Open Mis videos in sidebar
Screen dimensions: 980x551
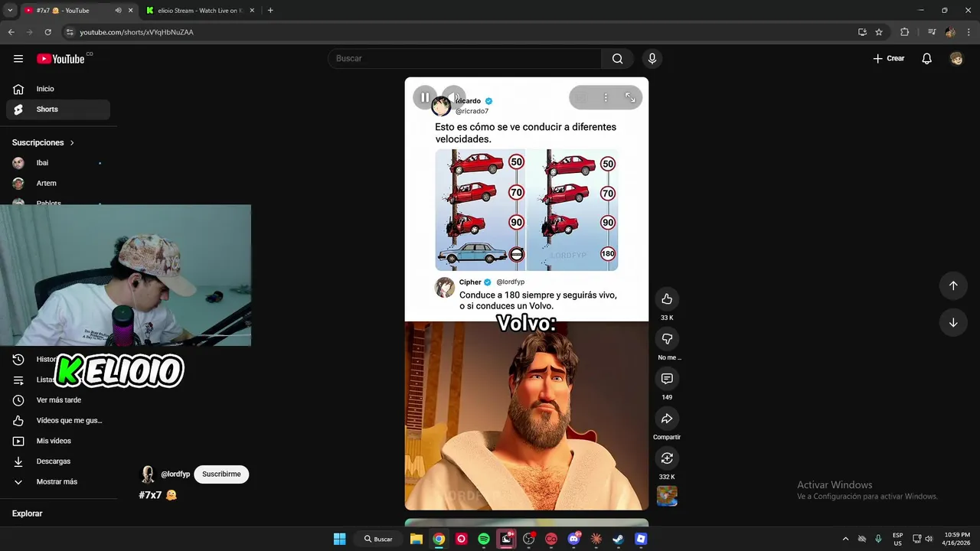click(x=58, y=441)
